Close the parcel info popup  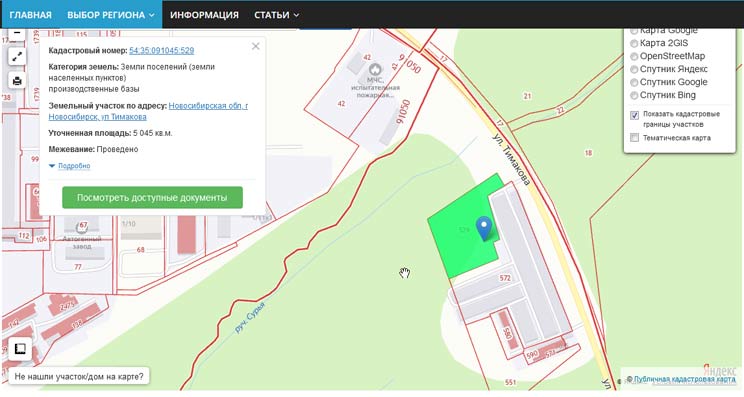point(256,46)
